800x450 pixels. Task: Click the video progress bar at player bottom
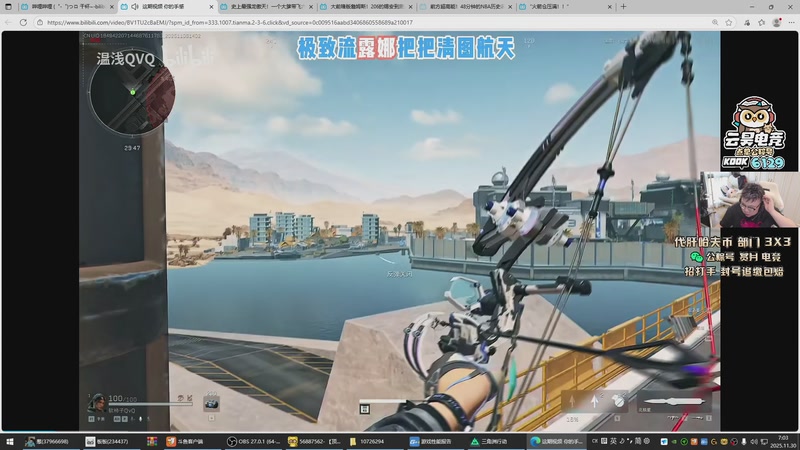pos(399,430)
